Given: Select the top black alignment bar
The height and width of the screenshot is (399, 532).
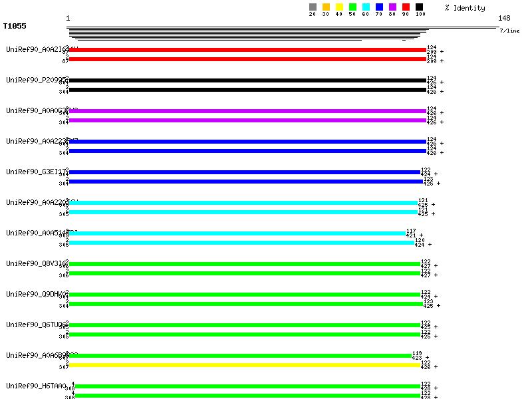Looking at the screenshot, I should pyautogui.click(x=246, y=80).
